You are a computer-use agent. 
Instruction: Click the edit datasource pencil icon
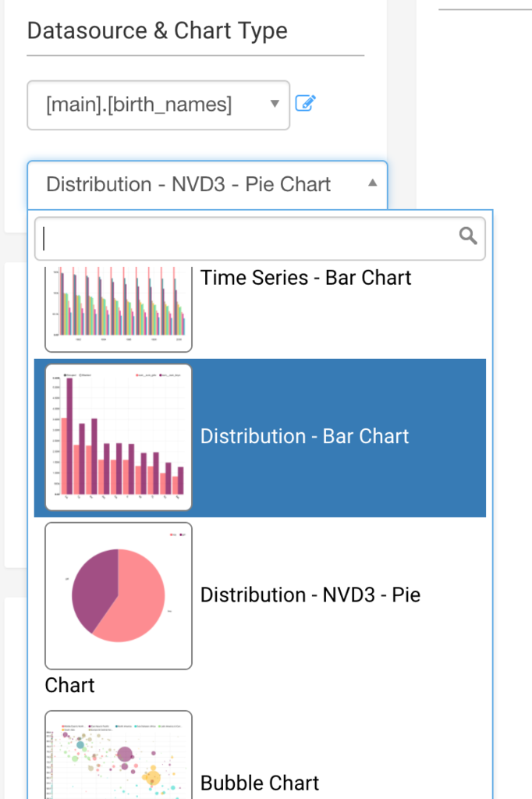306,104
